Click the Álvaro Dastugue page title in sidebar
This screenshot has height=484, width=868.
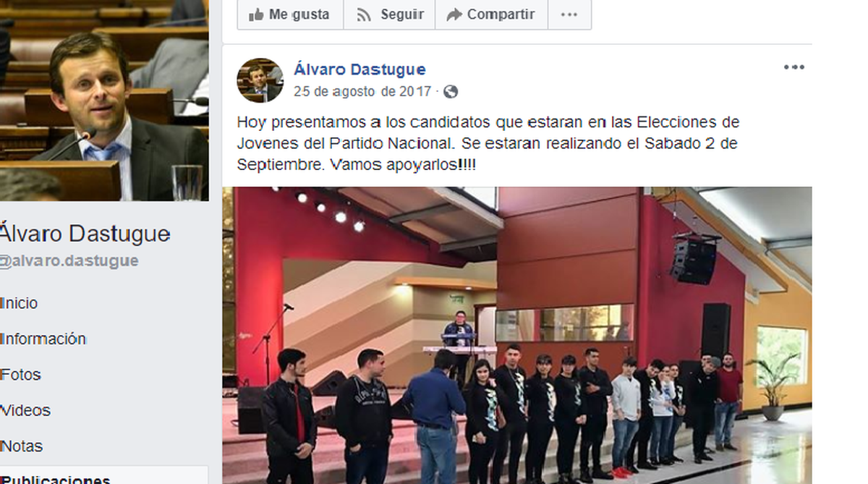(85, 234)
